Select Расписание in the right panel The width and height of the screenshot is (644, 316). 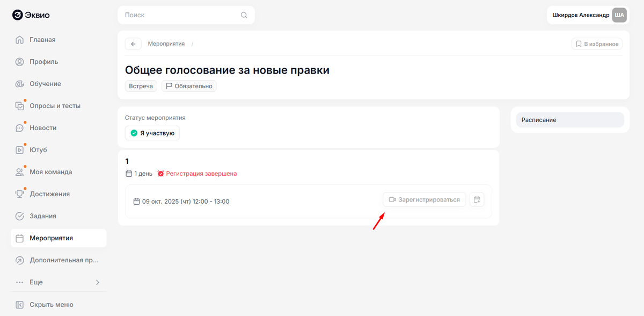pos(570,120)
